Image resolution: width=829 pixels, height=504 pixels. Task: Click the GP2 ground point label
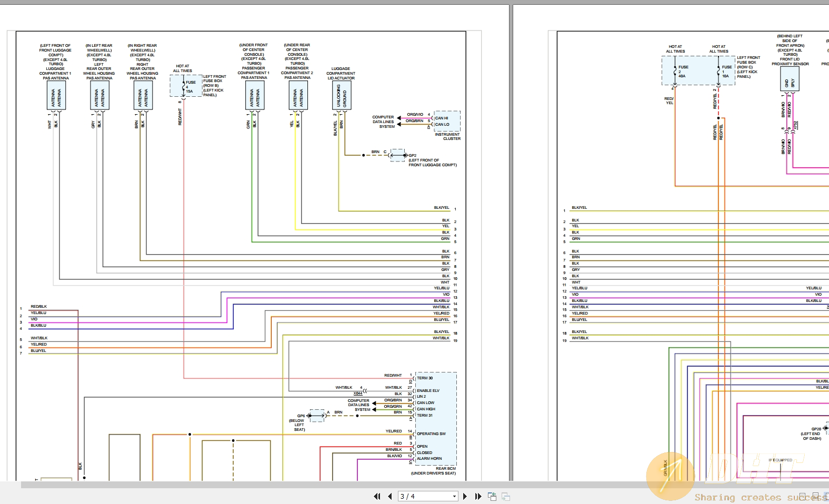point(413,156)
